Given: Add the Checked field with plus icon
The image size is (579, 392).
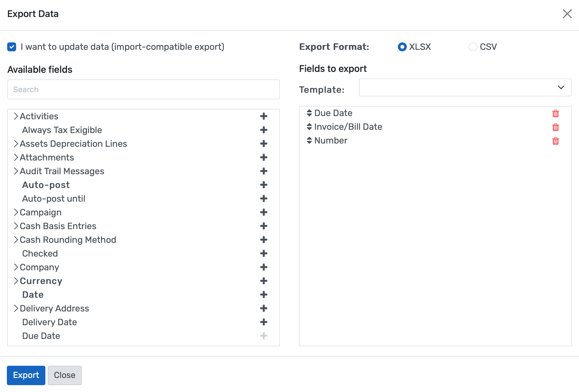Looking at the screenshot, I should tap(264, 254).
